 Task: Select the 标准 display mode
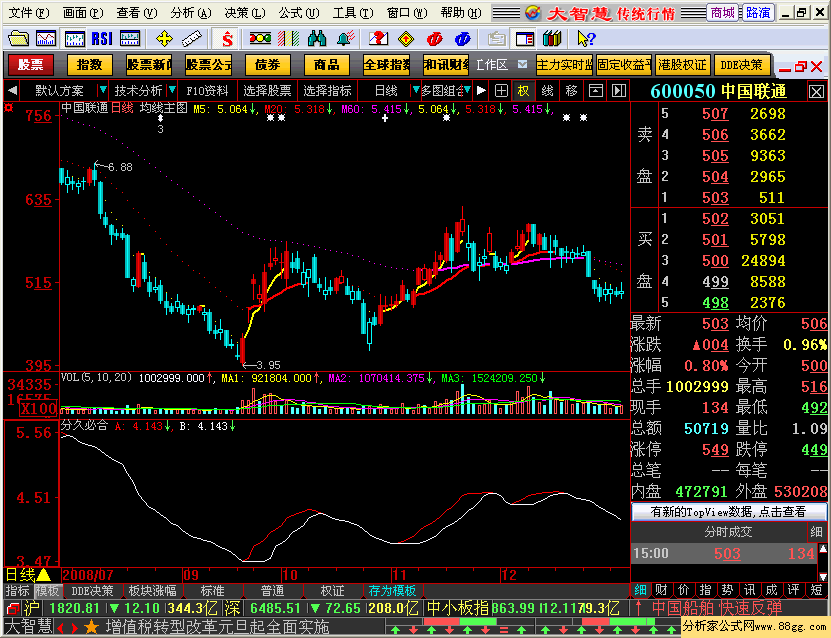[x=213, y=591]
